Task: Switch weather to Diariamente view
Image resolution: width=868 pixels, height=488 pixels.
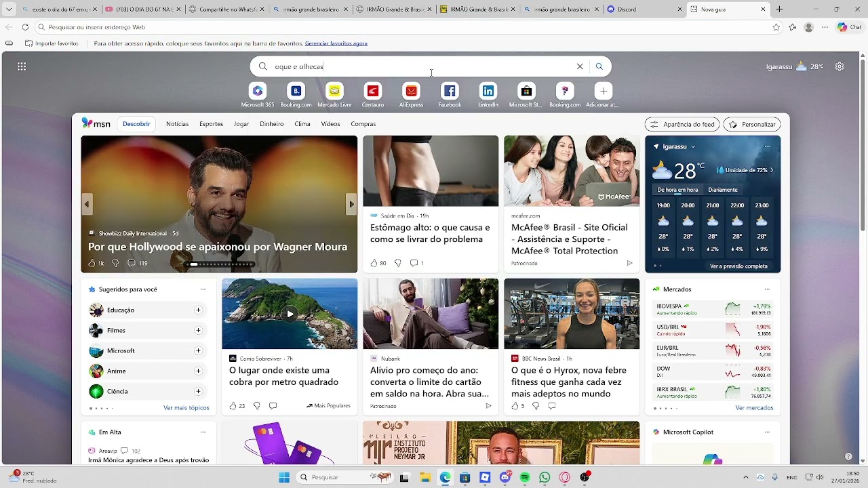Action: click(x=723, y=190)
